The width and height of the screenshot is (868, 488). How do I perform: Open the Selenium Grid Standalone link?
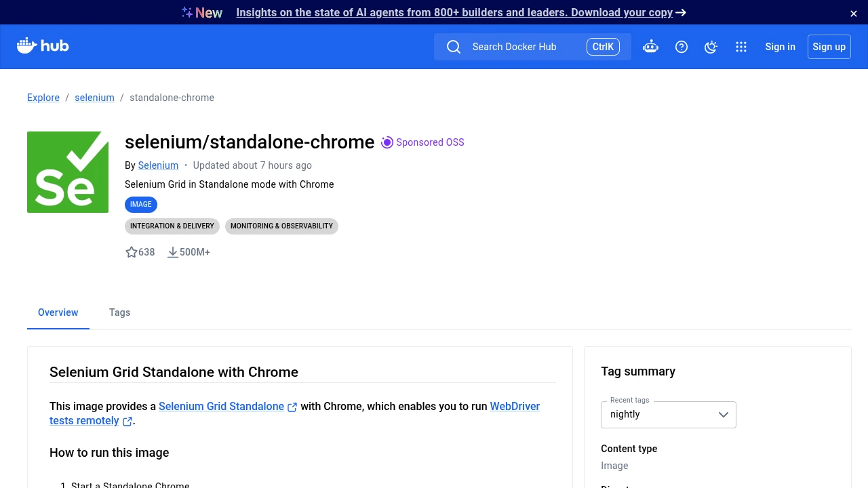pos(221,407)
